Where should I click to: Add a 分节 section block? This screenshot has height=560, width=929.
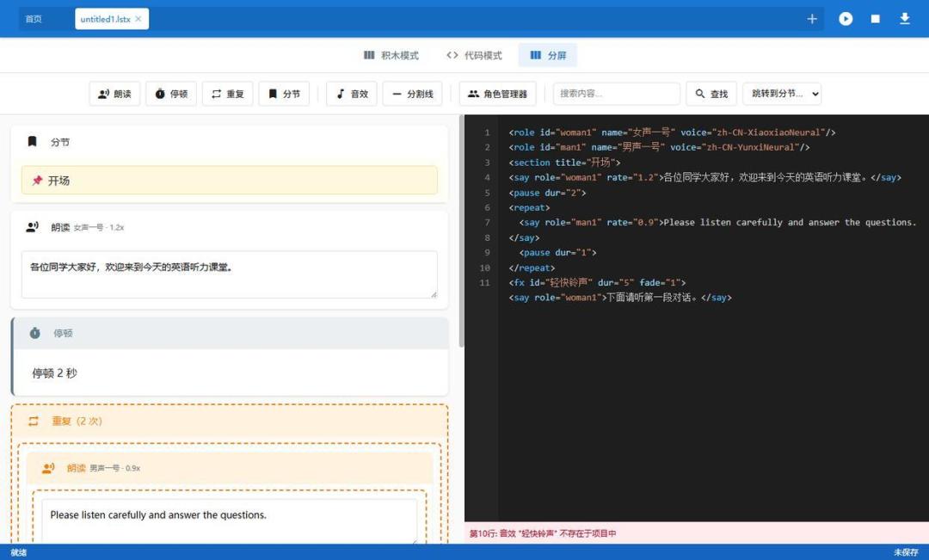pyautogui.click(x=284, y=94)
